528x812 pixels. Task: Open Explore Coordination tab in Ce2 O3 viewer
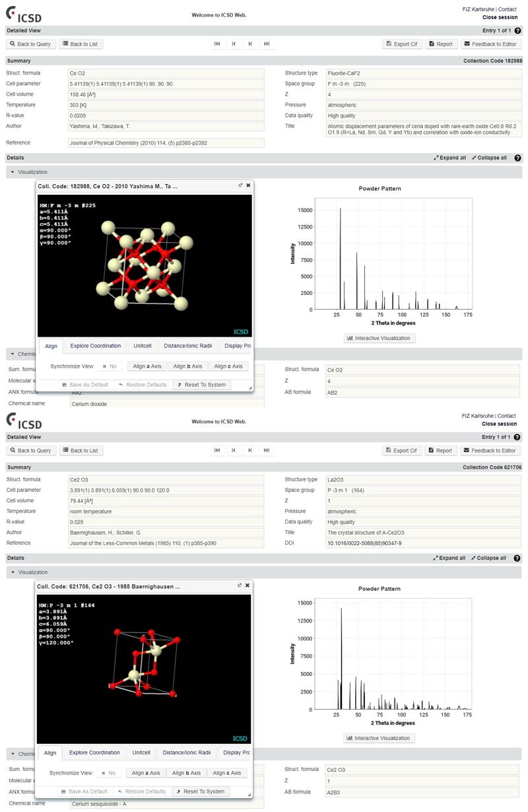click(x=94, y=753)
